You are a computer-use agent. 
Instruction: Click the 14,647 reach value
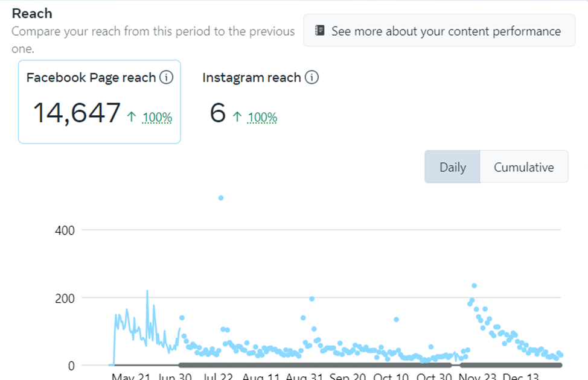77,113
